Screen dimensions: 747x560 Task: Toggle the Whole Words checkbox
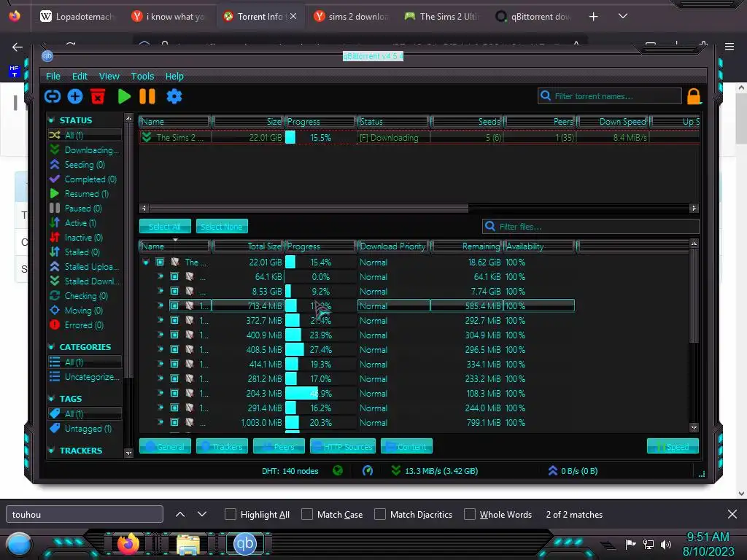point(470,514)
